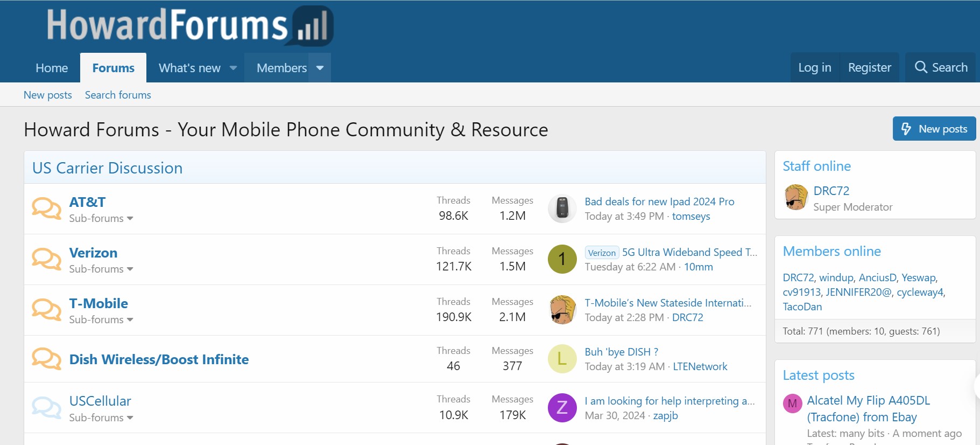This screenshot has width=980, height=445.
Task: Click the AT&T forum speech bubbles icon
Action: coord(46,208)
